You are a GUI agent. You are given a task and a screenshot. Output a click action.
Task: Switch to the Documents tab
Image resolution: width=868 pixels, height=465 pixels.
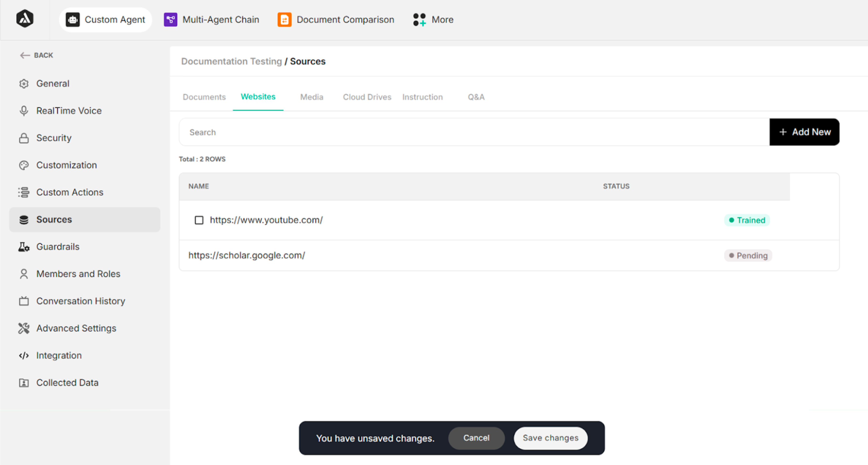pos(204,97)
